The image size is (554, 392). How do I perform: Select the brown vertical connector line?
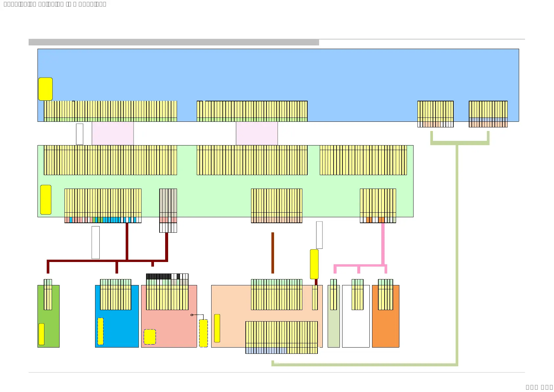[x=273, y=253]
